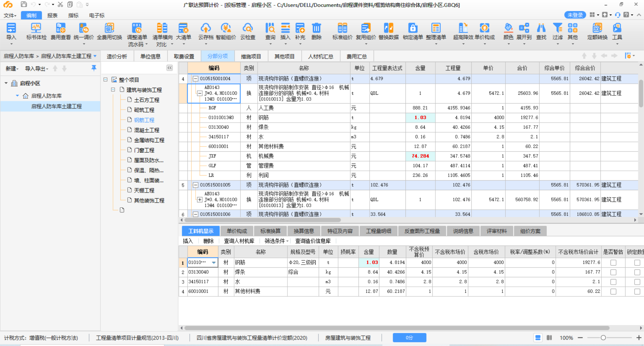Click the 清单横向对比 icon
This screenshot has height=346, width=644.
[162, 28]
